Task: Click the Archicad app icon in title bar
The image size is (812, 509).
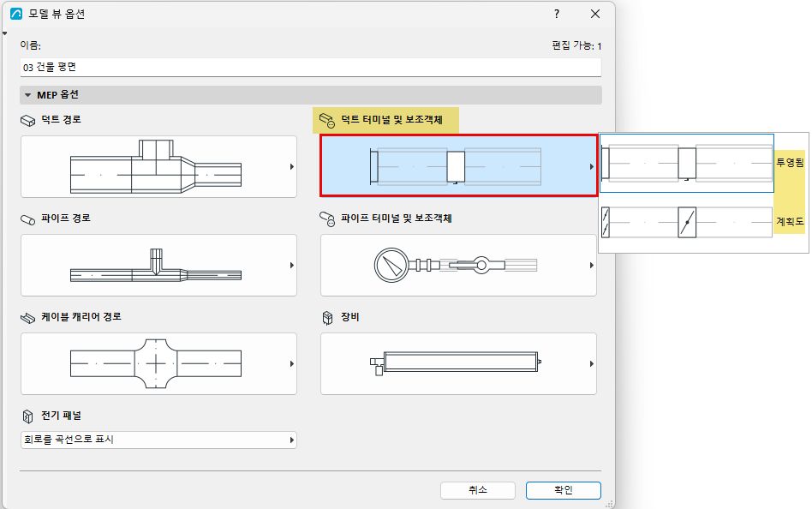Action: coord(16,14)
